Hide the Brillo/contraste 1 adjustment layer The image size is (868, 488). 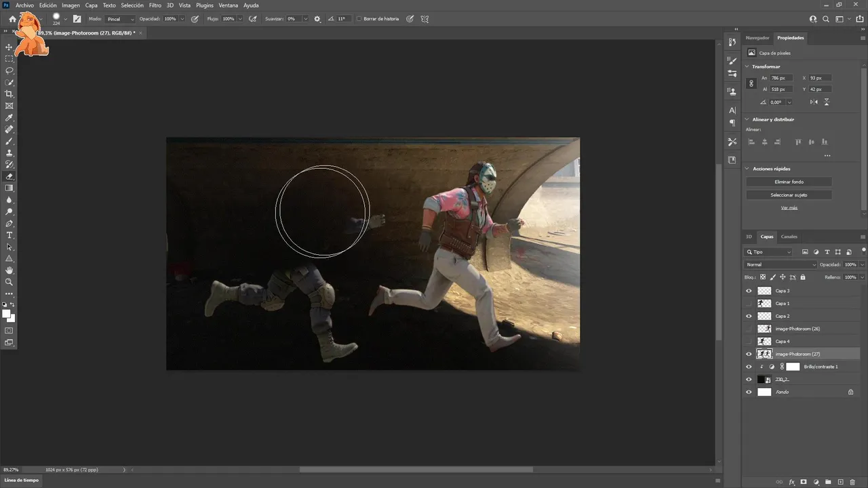pyautogui.click(x=749, y=367)
